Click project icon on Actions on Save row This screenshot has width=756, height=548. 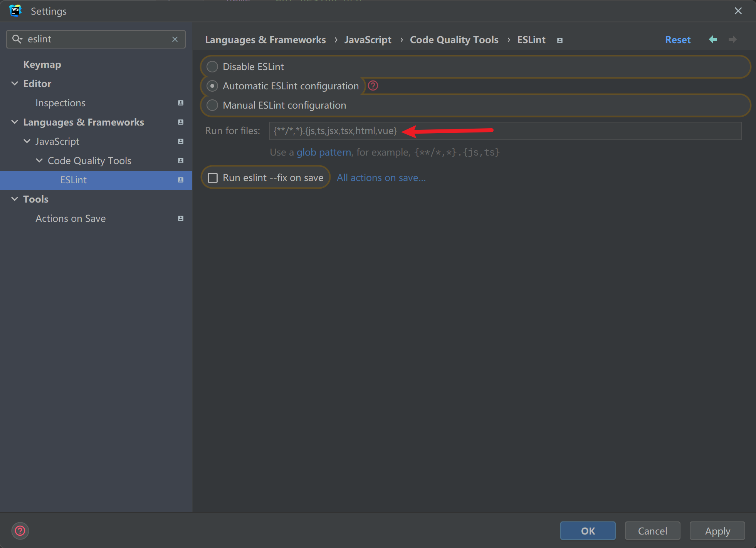click(181, 218)
